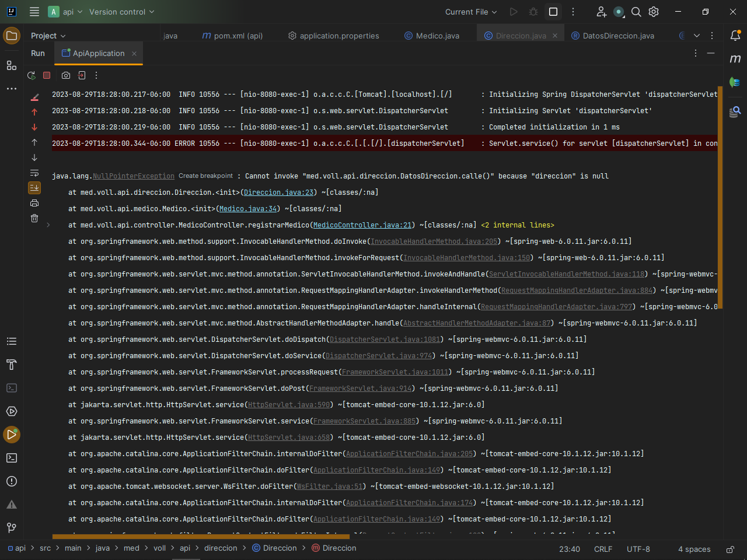Show more tool windows in left sidebar

point(12,89)
